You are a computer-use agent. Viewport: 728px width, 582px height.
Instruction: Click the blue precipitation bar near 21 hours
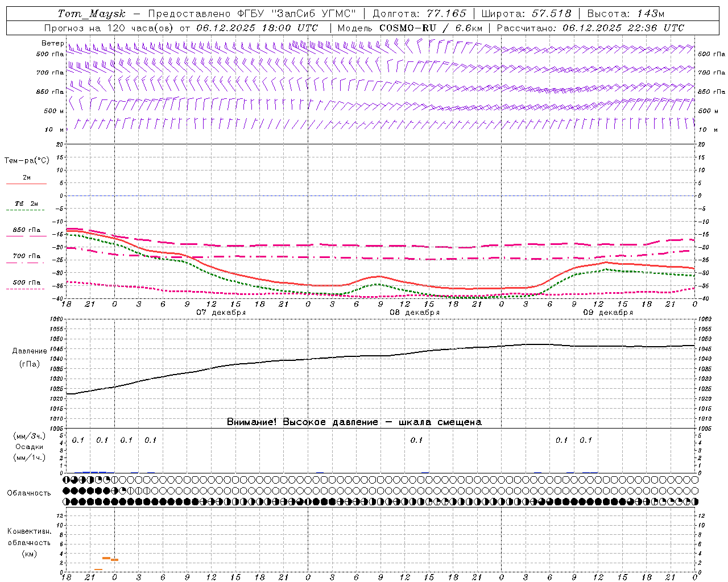(x=94, y=472)
